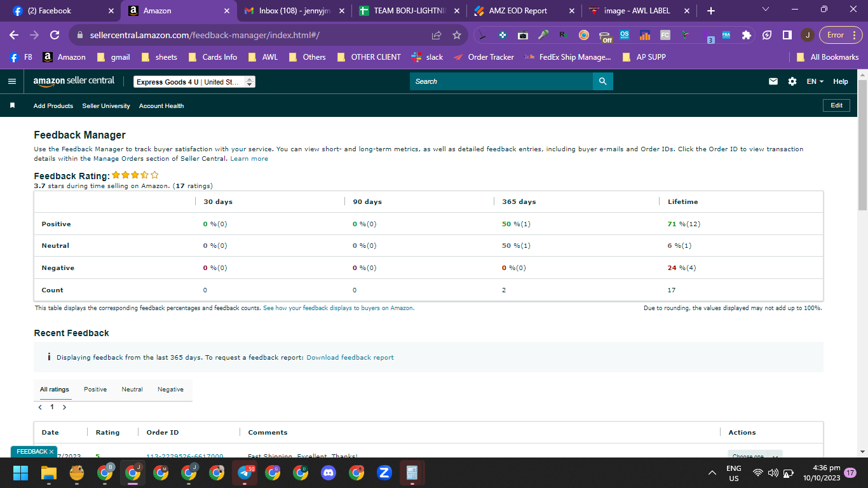Open the Add Products link

point(53,106)
